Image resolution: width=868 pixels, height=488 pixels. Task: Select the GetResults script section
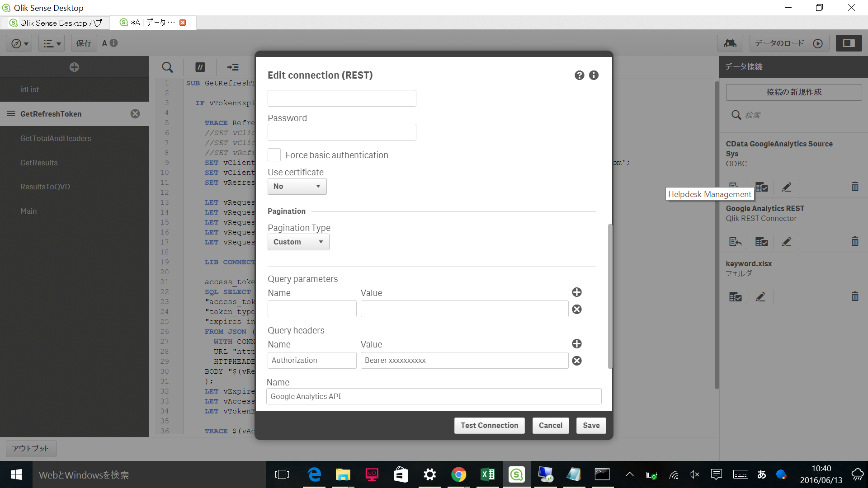pyautogui.click(x=39, y=163)
